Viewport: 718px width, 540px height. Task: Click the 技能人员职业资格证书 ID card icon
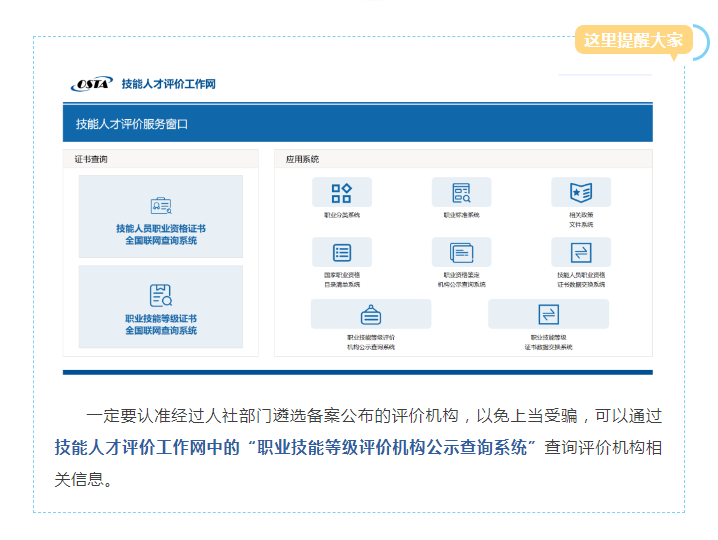161,206
